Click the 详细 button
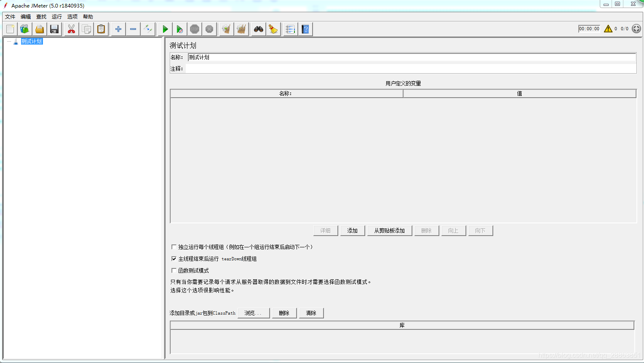This screenshot has width=644, height=363. click(x=326, y=231)
